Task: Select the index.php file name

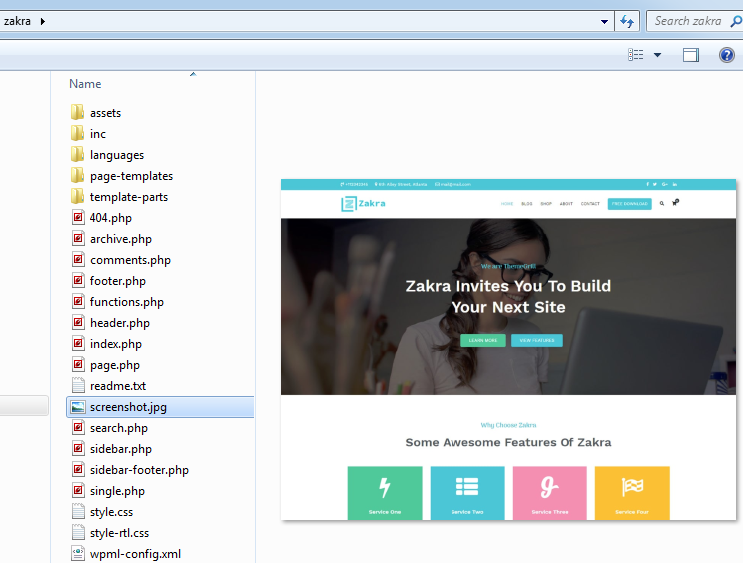Action: 116,344
